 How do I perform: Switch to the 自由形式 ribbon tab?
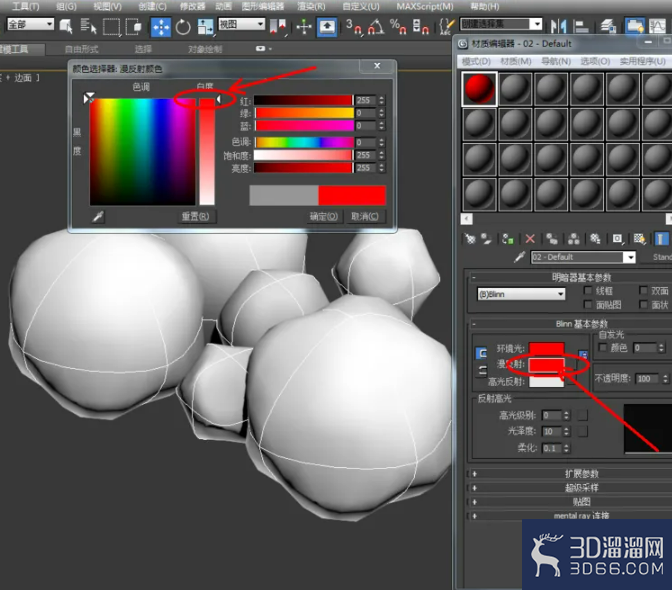pos(82,49)
